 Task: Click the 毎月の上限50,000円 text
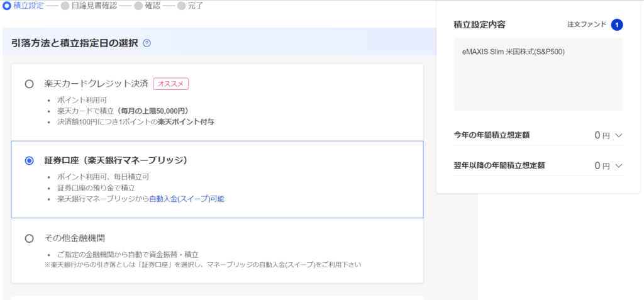pos(153,111)
